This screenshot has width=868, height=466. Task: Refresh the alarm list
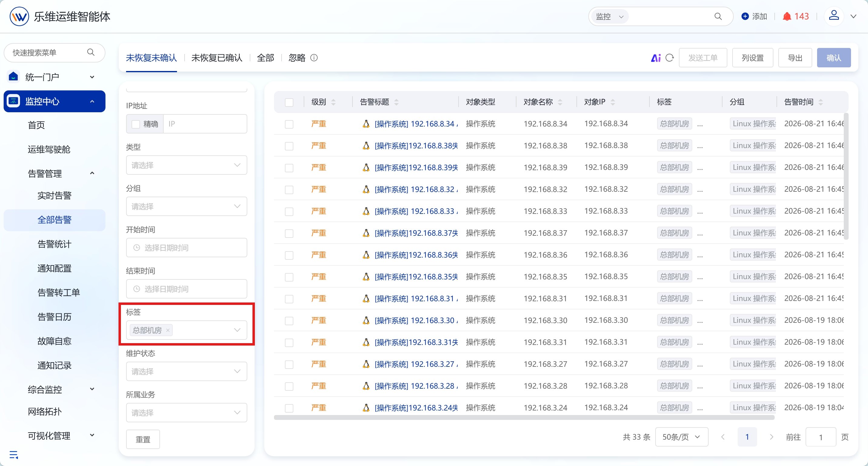click(669, 58)
